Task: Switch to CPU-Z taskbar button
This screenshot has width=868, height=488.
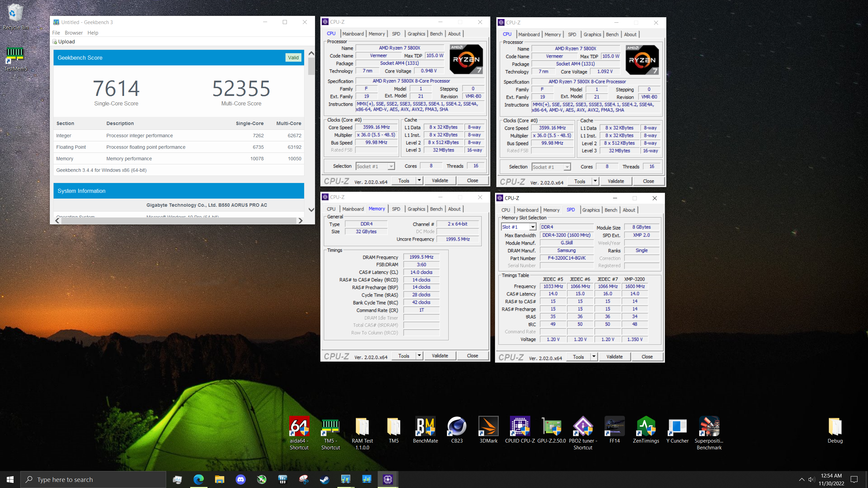Action: tap(388, 479)
